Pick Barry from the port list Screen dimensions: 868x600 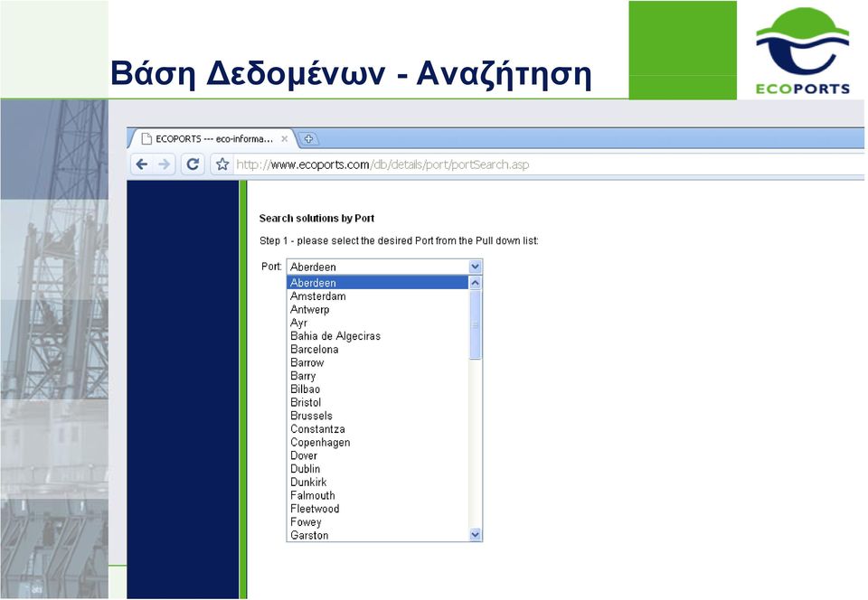[x=378, y=376]
